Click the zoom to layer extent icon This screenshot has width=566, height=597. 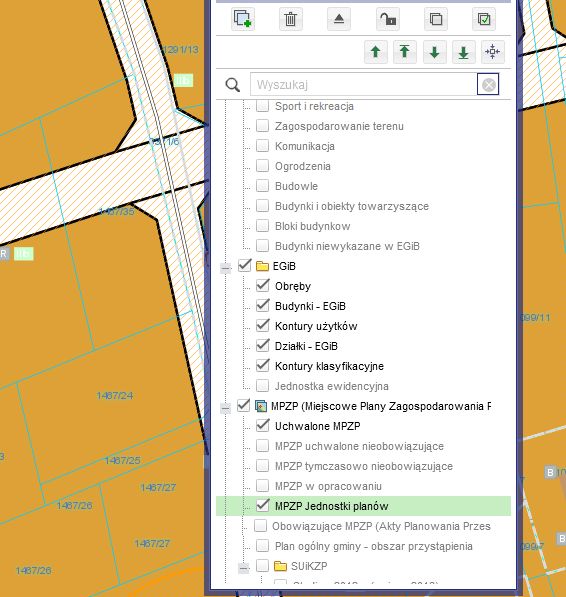click(x=493, y=52)
